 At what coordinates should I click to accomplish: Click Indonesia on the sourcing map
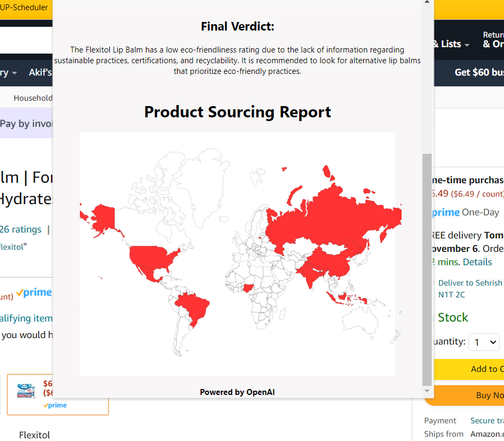345,298
